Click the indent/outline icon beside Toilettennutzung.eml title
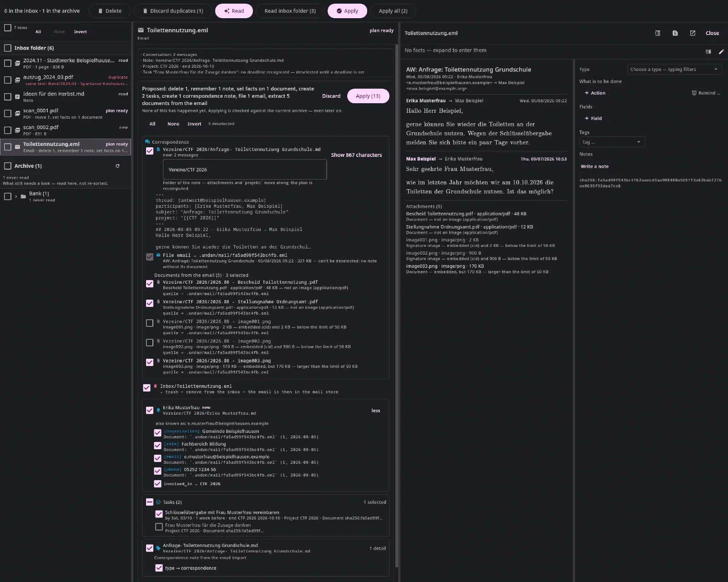The image size is (728, 582). [x=657, y=33]
